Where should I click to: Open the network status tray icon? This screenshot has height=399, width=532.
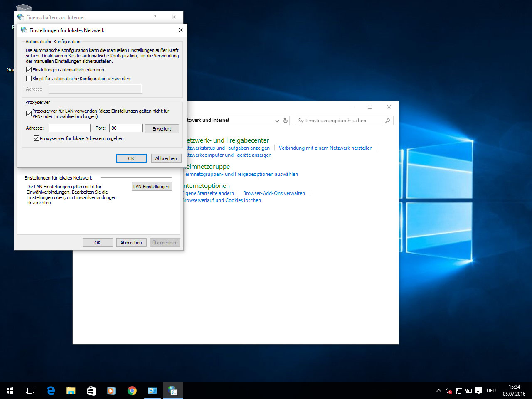pos(459,391)
